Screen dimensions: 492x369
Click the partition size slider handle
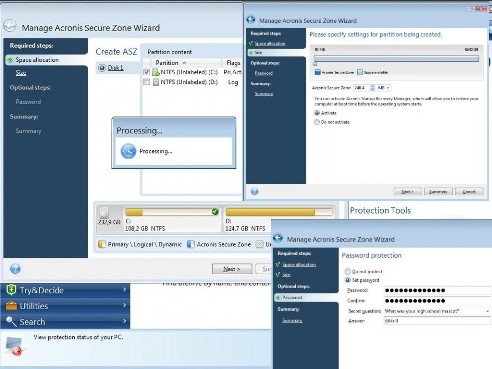pos(315,64)
